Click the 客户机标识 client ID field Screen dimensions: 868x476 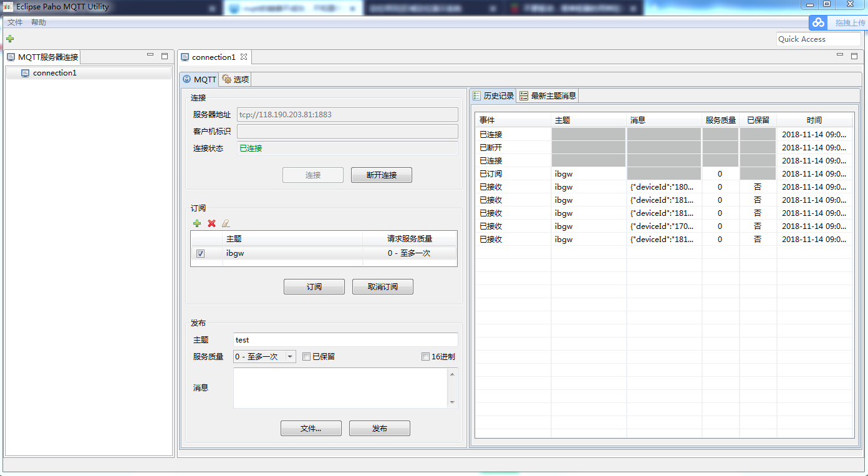click(x=347, y=132)
